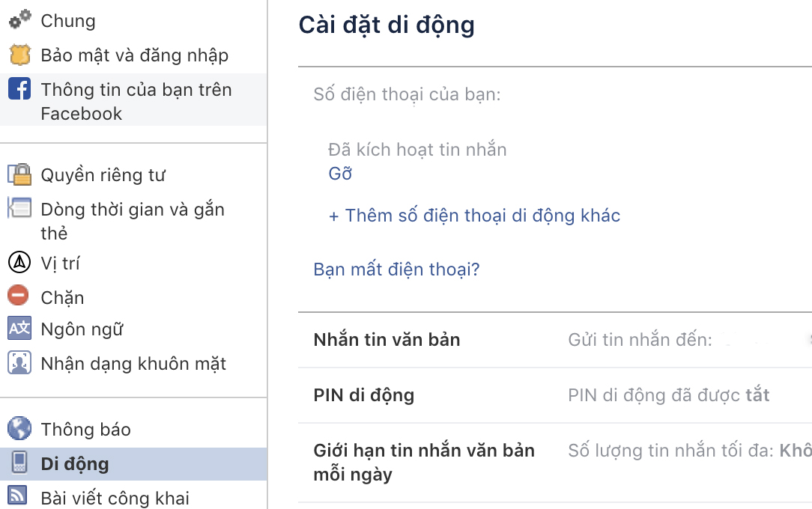Click the Facebook logo icon in sidebar

tap(19, 90)
